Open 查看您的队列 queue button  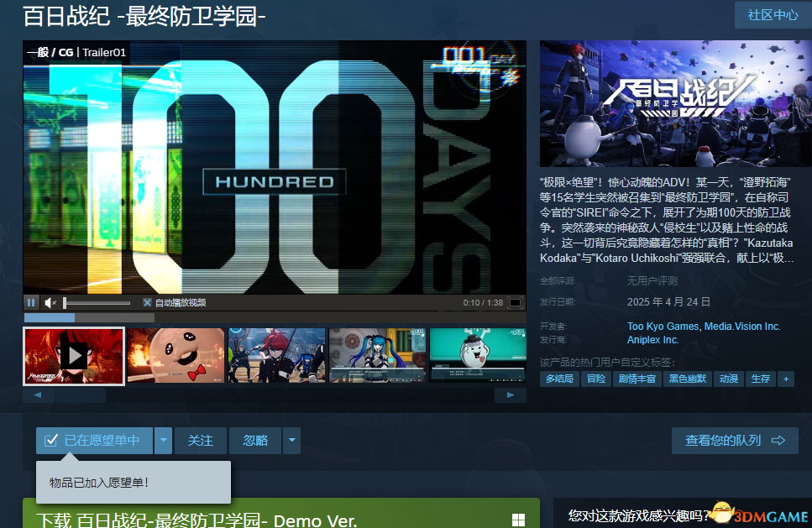(x=735, y=441)
